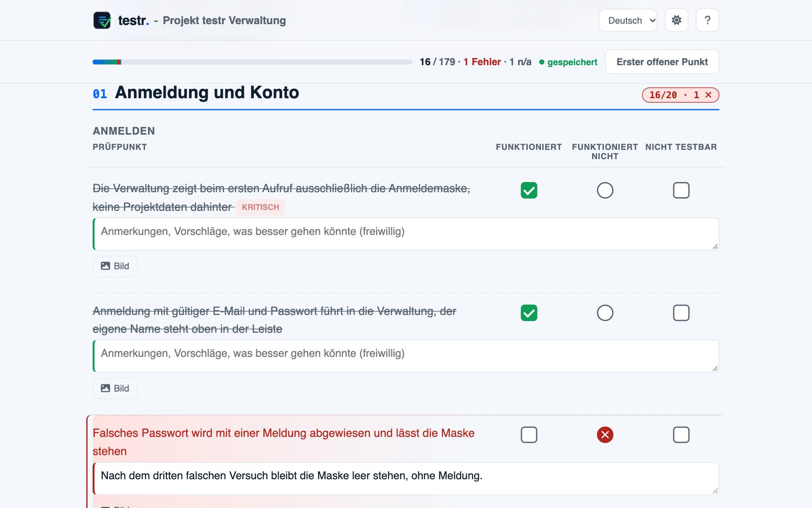
Task: Click the '1 Fehler' status text
Action: click(482, 62)
